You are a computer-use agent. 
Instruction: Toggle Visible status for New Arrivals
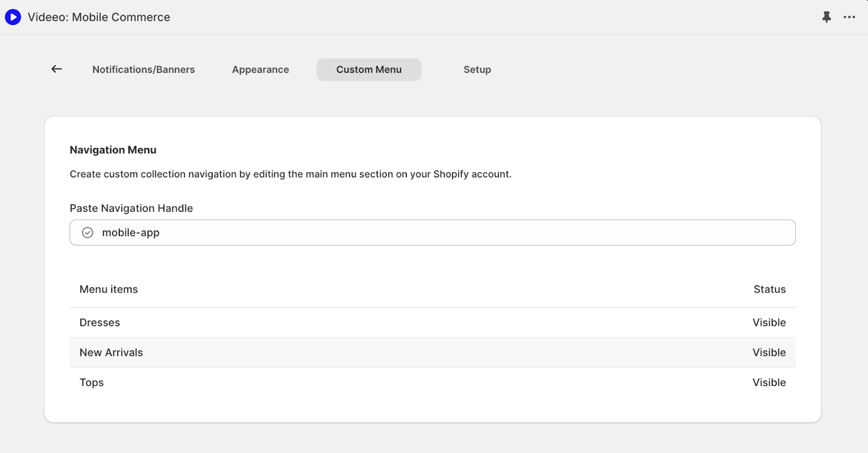769,353
